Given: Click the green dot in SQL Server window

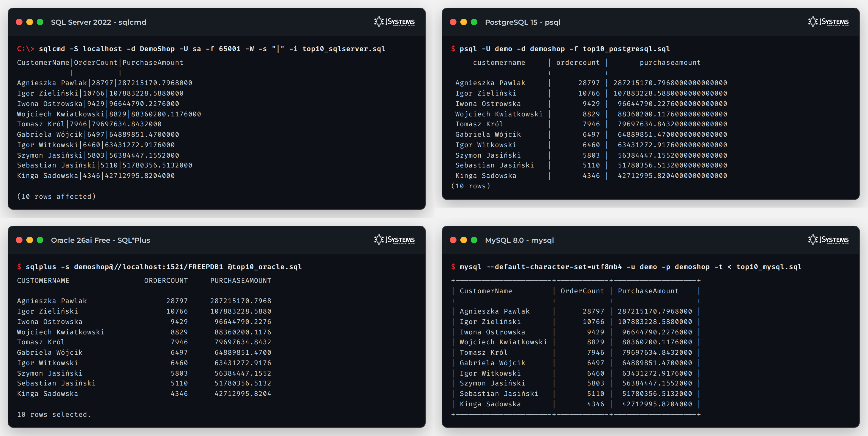Looking at the screenshot, I should click(40, 22).
